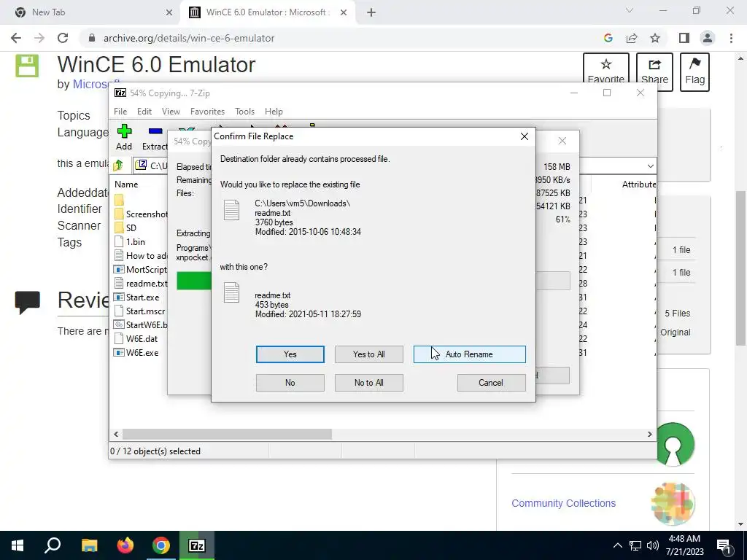Select W6E.exe in 7-Zip list
Screen dimensions: 747x560
[x=142, y=353]
